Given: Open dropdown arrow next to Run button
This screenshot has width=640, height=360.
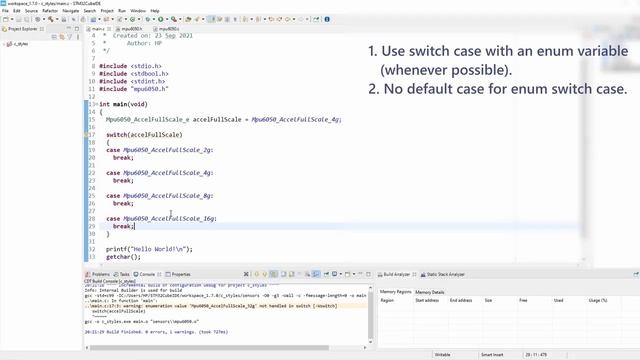Looking at the screenshot, I should pyautogui.click(x=167, y=19).
